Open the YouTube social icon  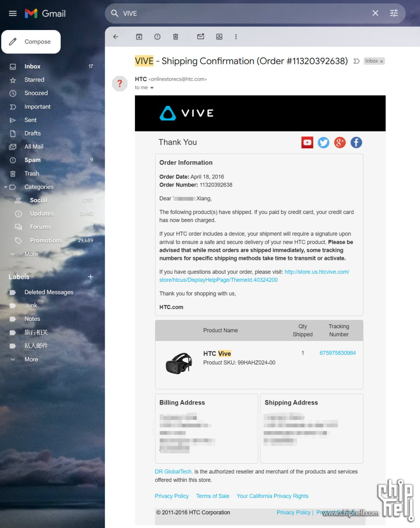[x=307, y=142]
